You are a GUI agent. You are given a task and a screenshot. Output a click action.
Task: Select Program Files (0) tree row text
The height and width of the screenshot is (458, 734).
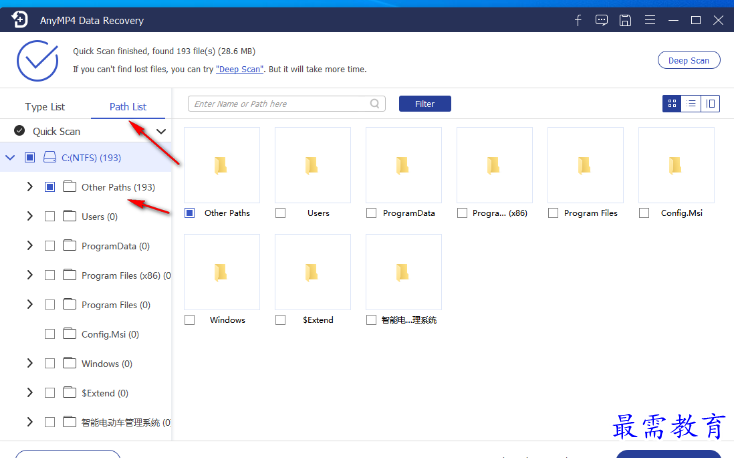[x=116, y=305]
